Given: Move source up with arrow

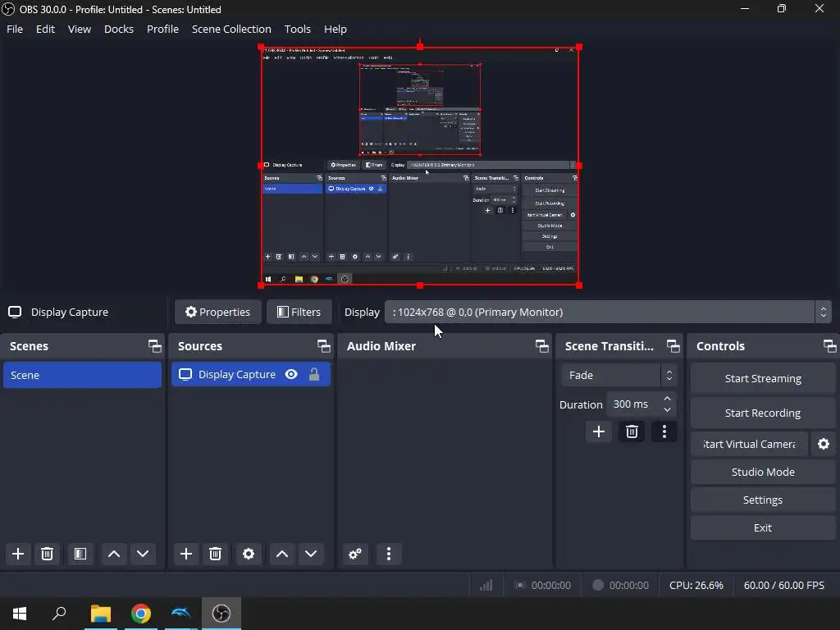Looking at the screenshot, I should point(282,554).
